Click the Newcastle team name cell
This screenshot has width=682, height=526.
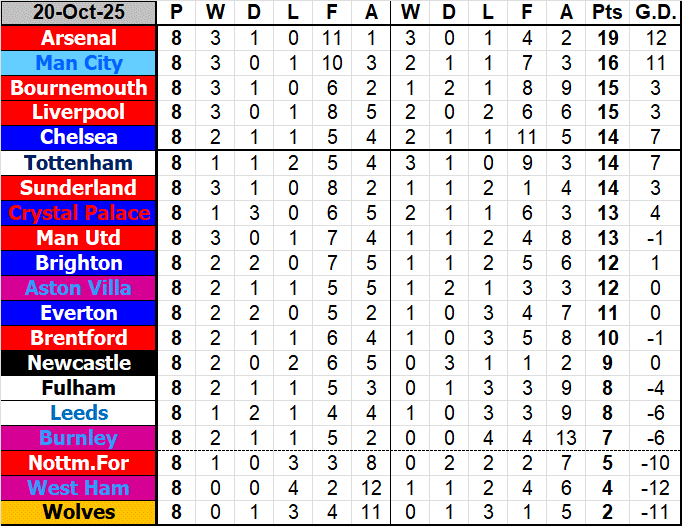click(x=79, y=363)
